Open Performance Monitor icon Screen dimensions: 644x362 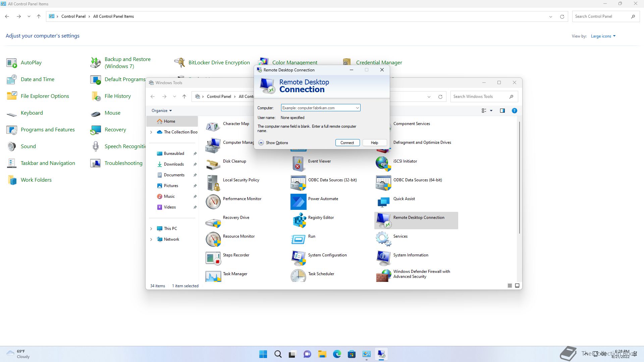[x=213, y=202]
